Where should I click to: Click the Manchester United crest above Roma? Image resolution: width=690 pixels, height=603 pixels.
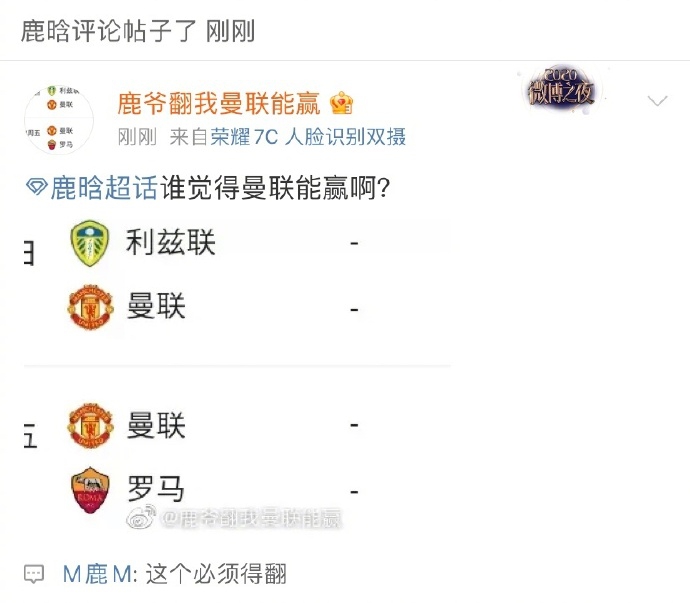[x=90, y=426]
